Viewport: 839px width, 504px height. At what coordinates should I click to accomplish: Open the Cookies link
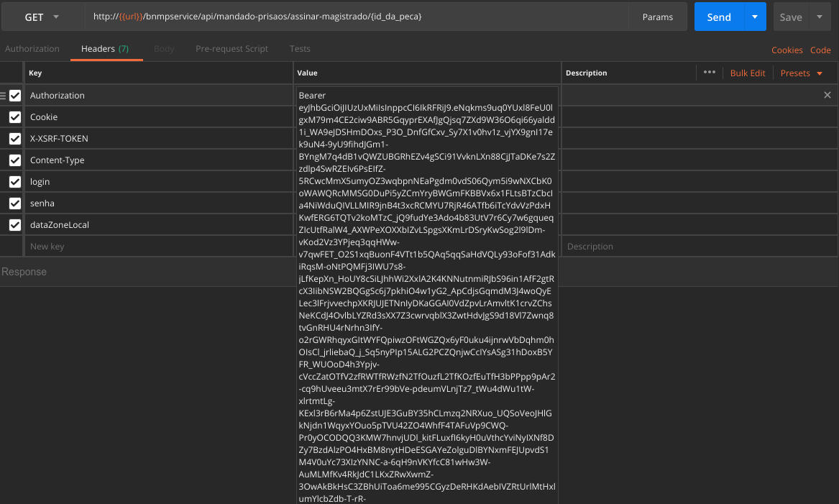pos(787,50)
